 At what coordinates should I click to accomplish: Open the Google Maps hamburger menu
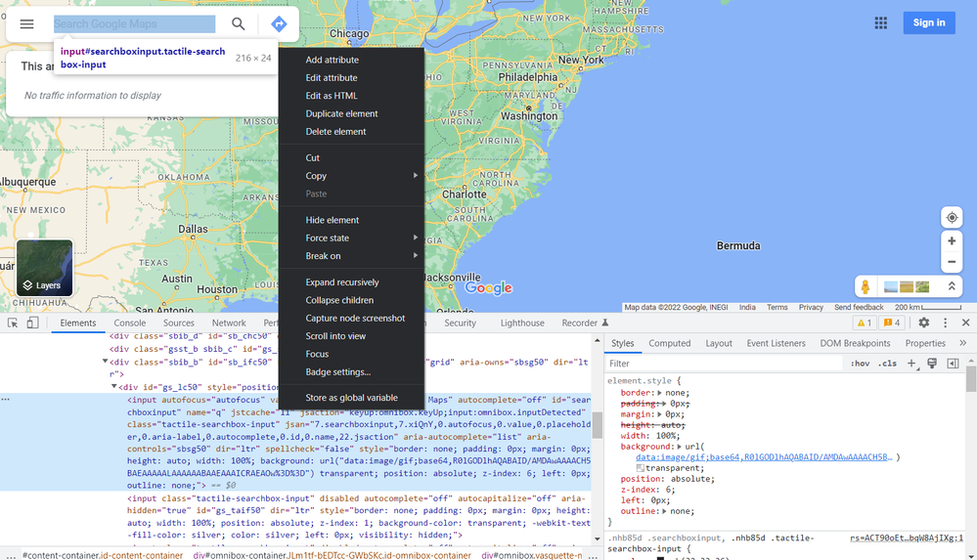[x=27, y=23]
